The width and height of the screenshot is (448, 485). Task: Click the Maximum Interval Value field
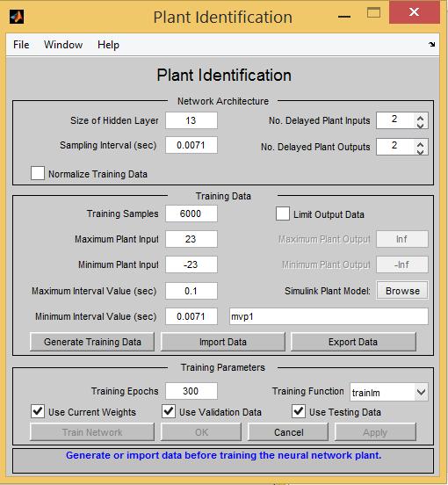pyautogui.click(x=191, y=291)
